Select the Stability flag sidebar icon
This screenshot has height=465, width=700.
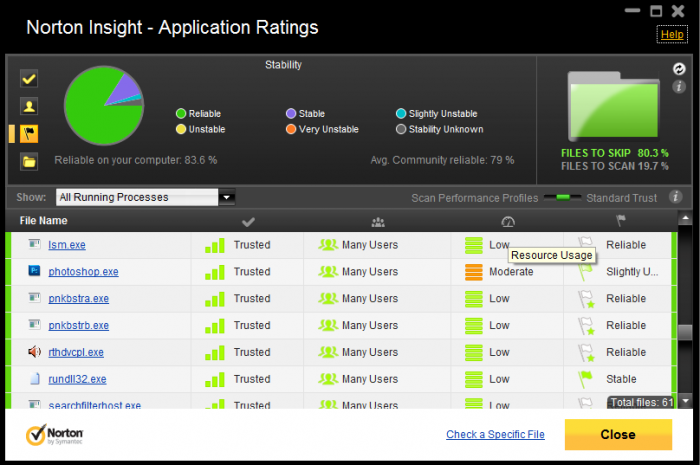(29, 134)
